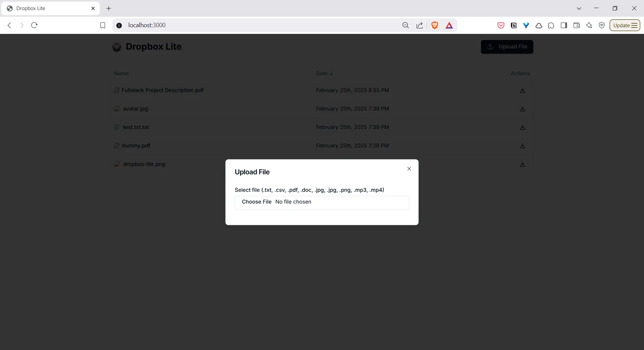Open Brave Wallet
This screenshot has height=350, width=644.
click(577, 25)
